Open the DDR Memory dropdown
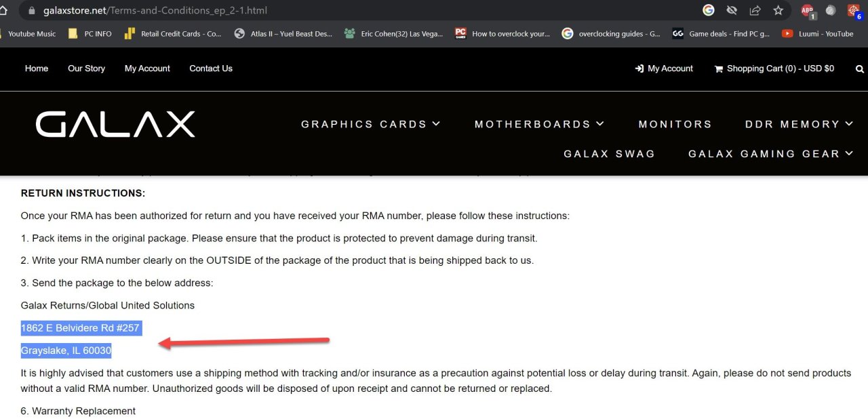 point(799,124)
